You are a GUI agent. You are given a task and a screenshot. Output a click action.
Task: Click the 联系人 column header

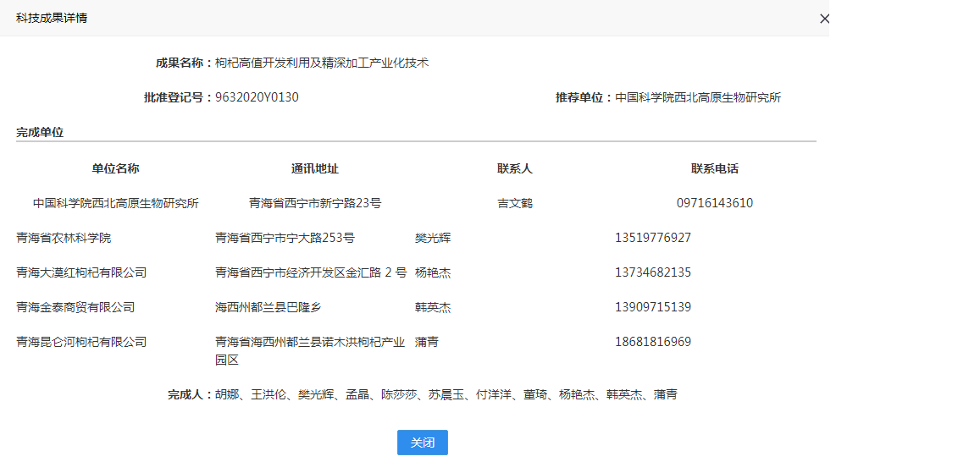click(515, 168)
